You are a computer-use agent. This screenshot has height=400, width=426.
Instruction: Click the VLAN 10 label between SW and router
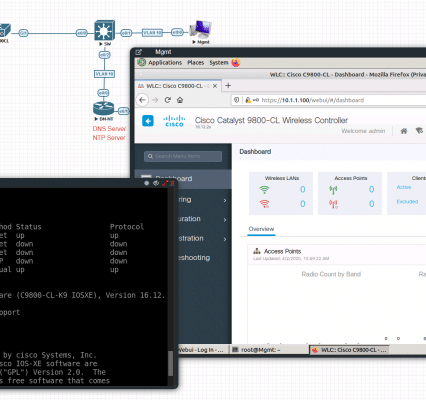pyautogui.click(x=104, y=74)
